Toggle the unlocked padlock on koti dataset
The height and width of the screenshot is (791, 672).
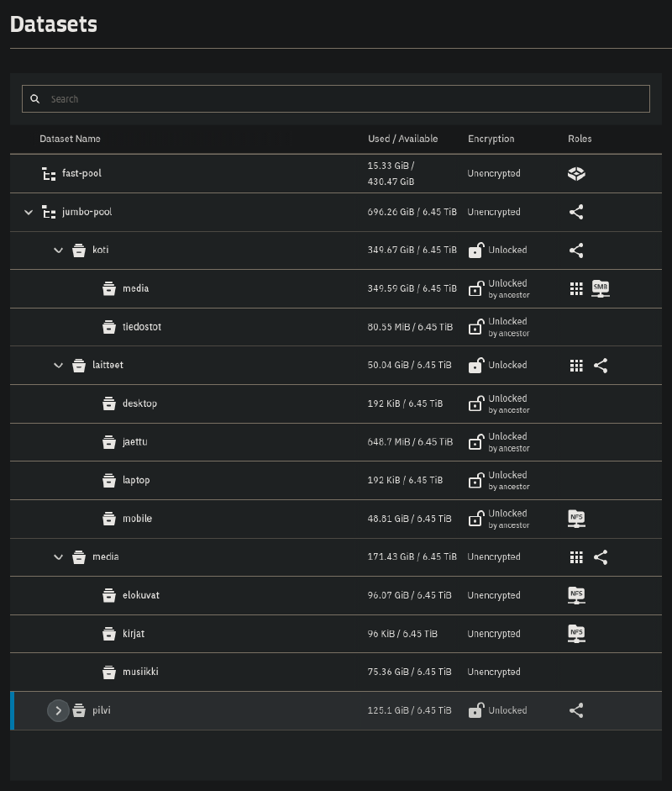(475, 250)
